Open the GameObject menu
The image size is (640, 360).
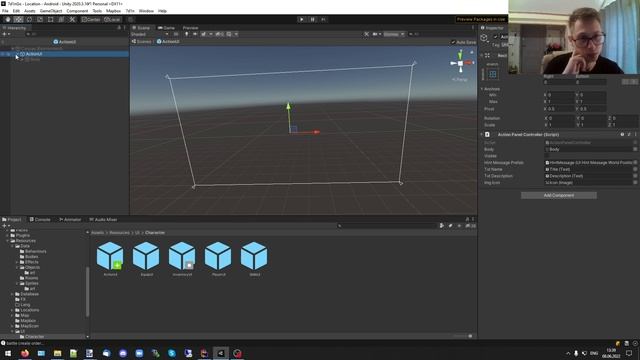point(51,11)
